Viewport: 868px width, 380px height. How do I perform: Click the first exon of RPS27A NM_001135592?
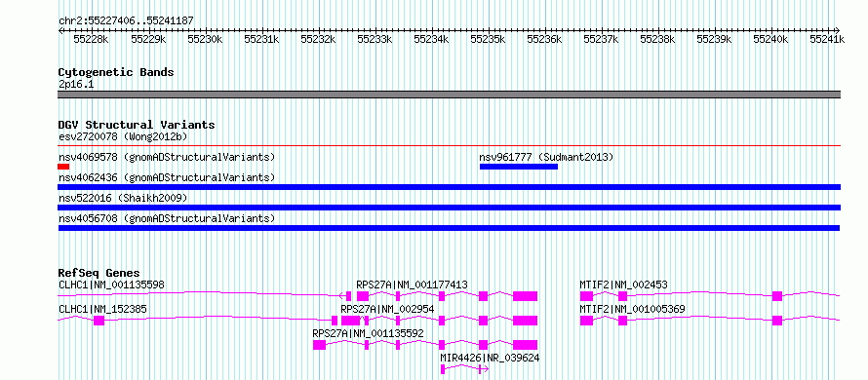tap(320, 345)
